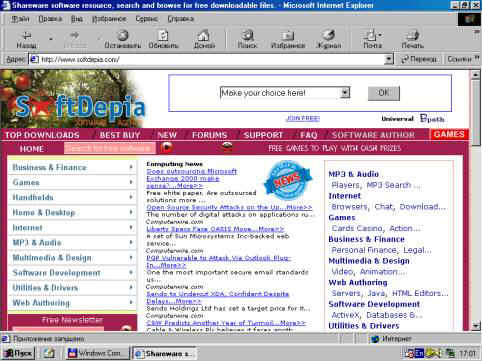Expand the address bar URL dropdown arrow
The width and height of the screenshot is (482, 361).
coord(388,59)
